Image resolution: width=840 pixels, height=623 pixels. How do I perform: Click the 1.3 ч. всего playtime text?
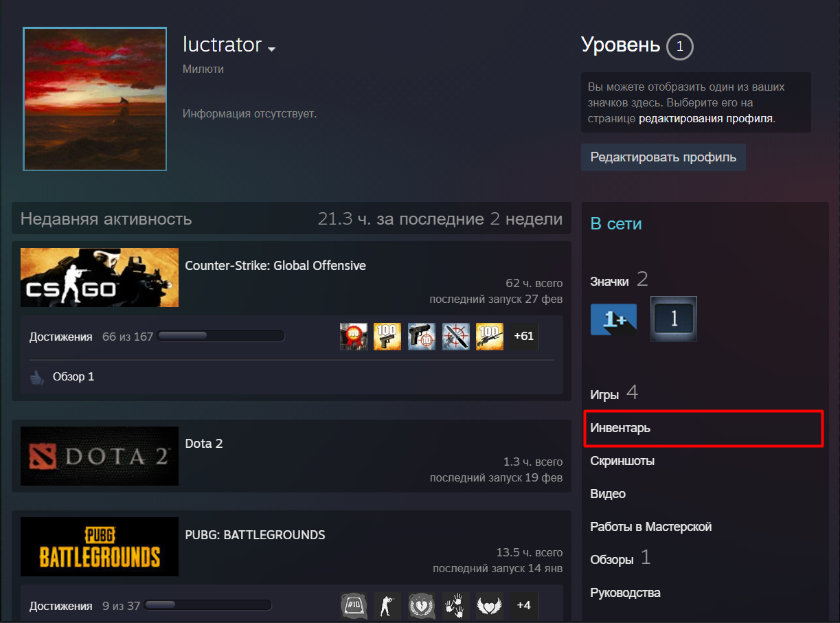tap(533, 462)
